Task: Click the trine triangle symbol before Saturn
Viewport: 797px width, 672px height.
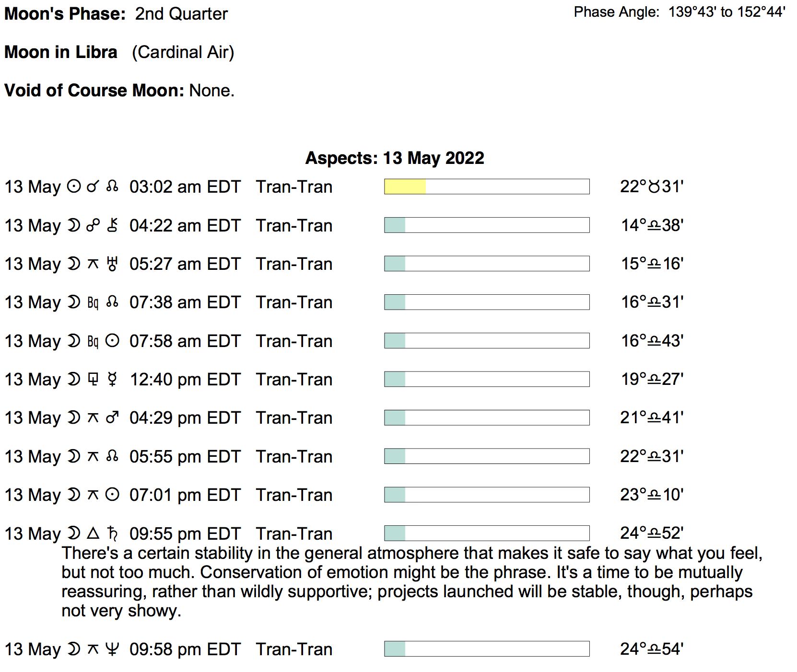Action: pos(93,533)
